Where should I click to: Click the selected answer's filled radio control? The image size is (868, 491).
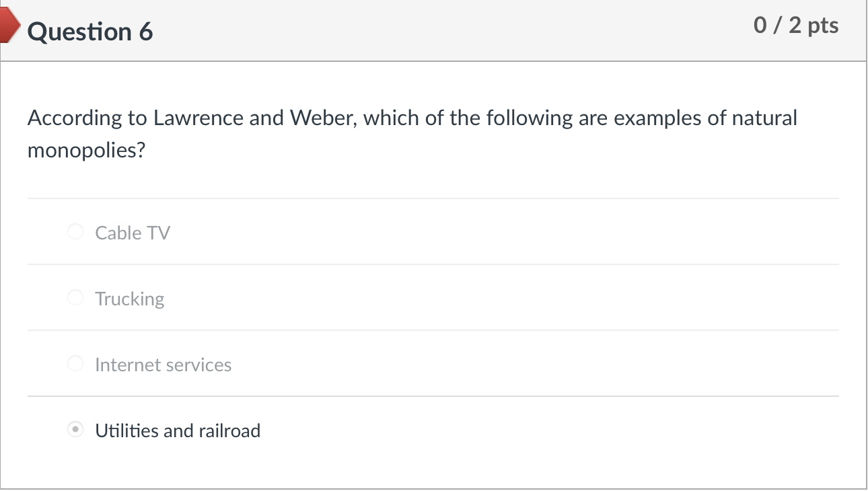(x=75, y=429)
